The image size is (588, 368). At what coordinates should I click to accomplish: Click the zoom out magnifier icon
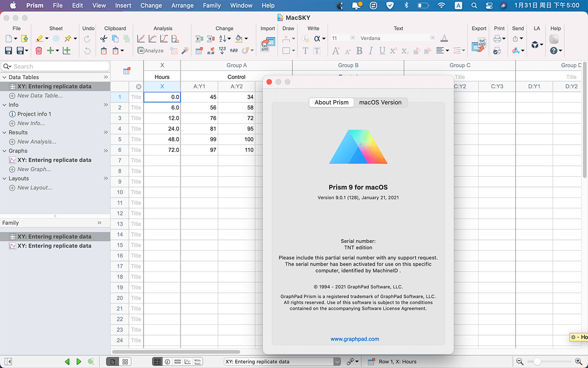(x=521, y=362)
